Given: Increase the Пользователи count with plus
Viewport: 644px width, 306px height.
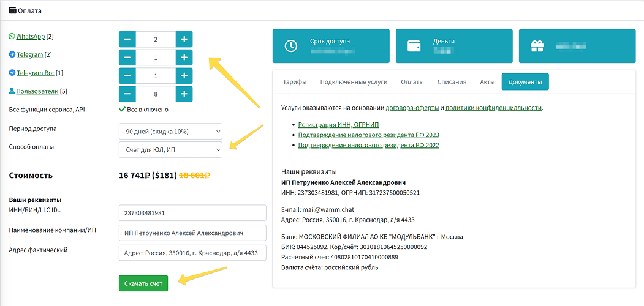Looking at the screenshot, I should pos(184,94).
